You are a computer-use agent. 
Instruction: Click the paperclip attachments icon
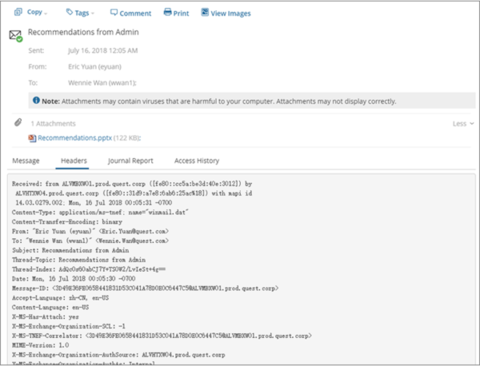coord(18,123)
